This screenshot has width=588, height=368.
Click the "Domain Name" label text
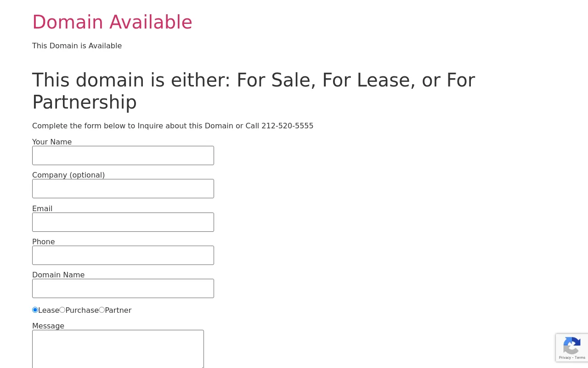(x=58, y=275)
